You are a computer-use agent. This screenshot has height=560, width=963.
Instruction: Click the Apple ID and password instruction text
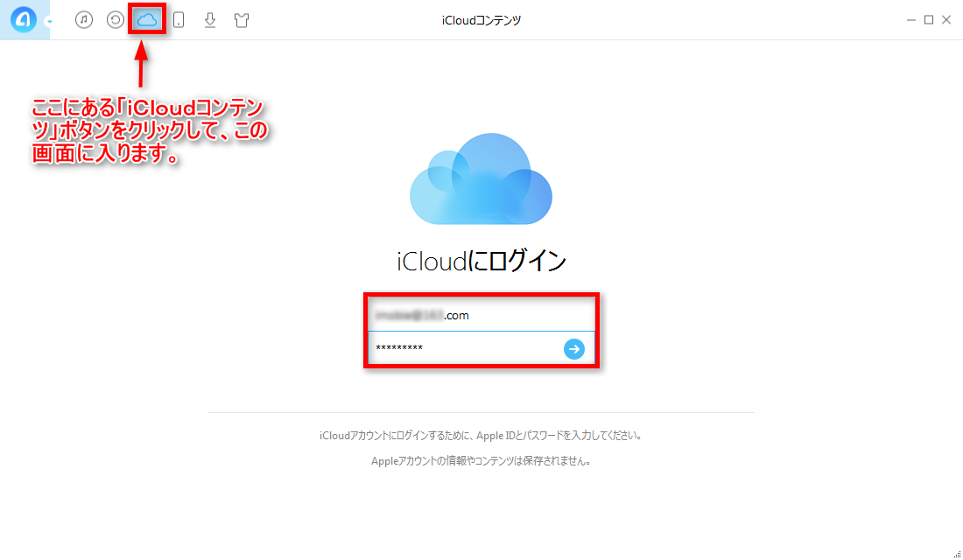pos(481,436)
